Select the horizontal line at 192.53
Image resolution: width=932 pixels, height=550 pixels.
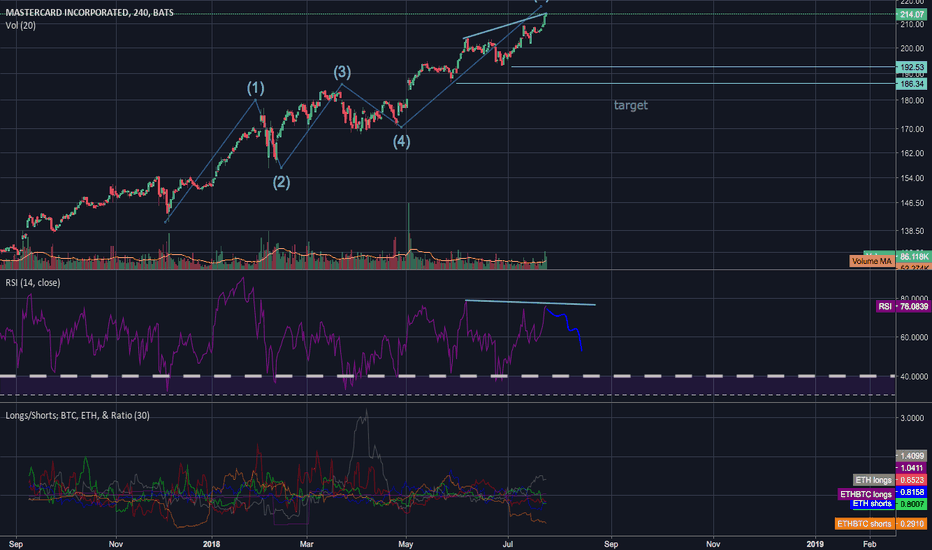point(703,67)
